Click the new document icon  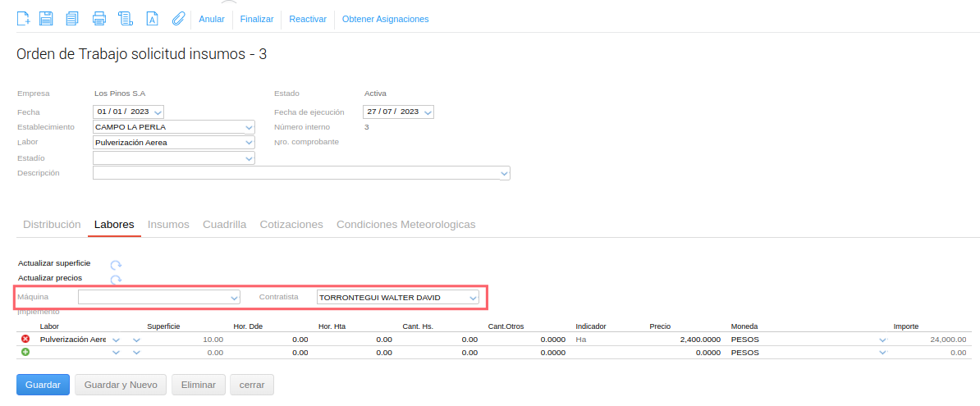[24, 18]
